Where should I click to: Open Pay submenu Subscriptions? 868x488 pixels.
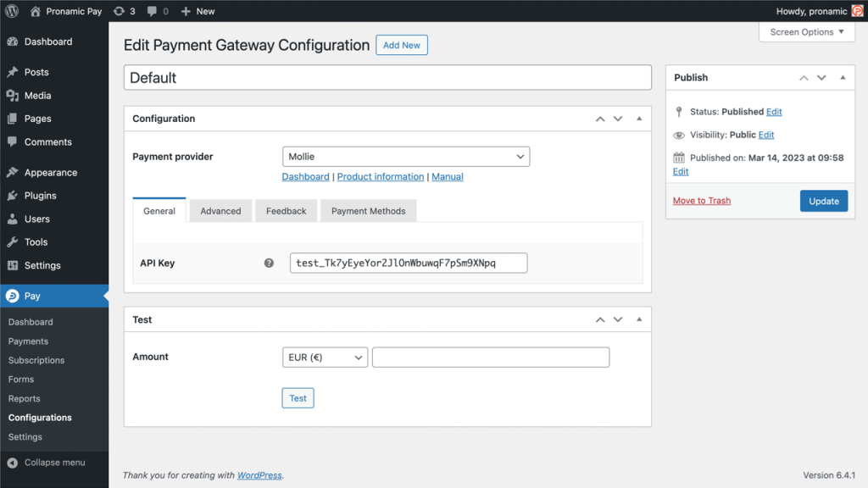pyautogui.click(x=36, y=360)
